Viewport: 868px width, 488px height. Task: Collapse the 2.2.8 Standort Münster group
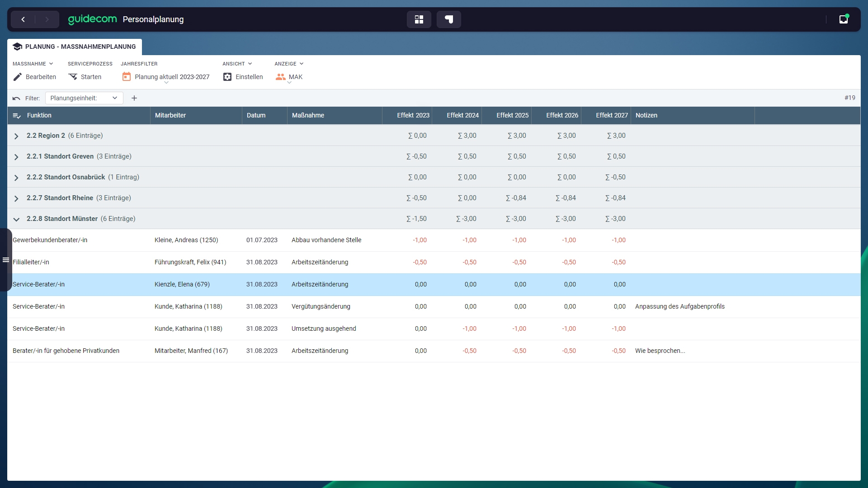16,219
